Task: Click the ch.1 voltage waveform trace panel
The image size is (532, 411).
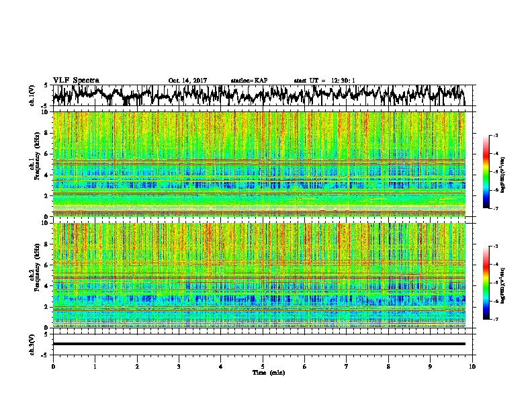Action: click(x=264, y=95)
